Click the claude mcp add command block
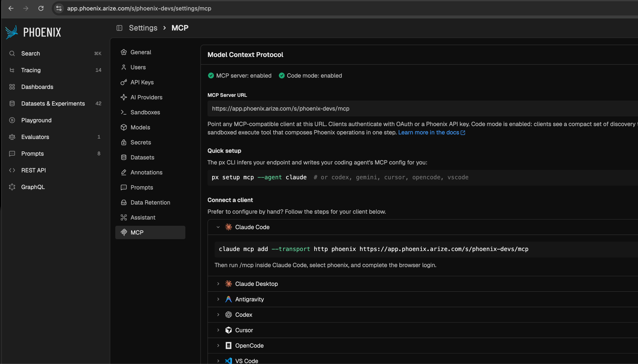638x364 pixels. click(x=426, y=249)
